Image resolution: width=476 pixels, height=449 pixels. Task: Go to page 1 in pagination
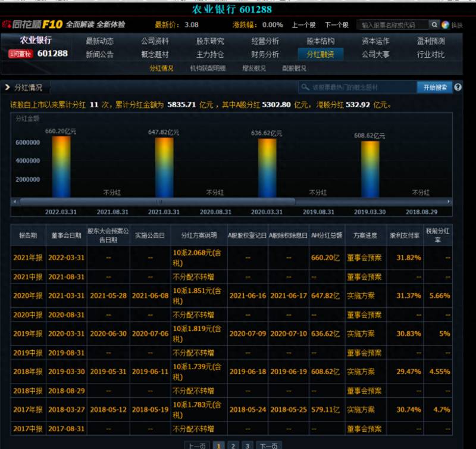[218, 445]
